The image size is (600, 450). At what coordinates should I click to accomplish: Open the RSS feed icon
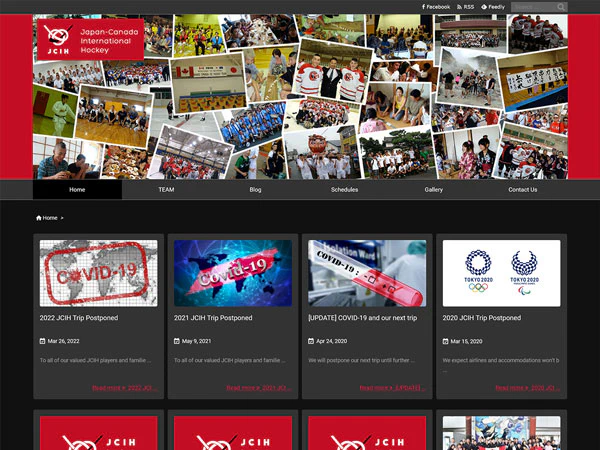pos(459,7)
